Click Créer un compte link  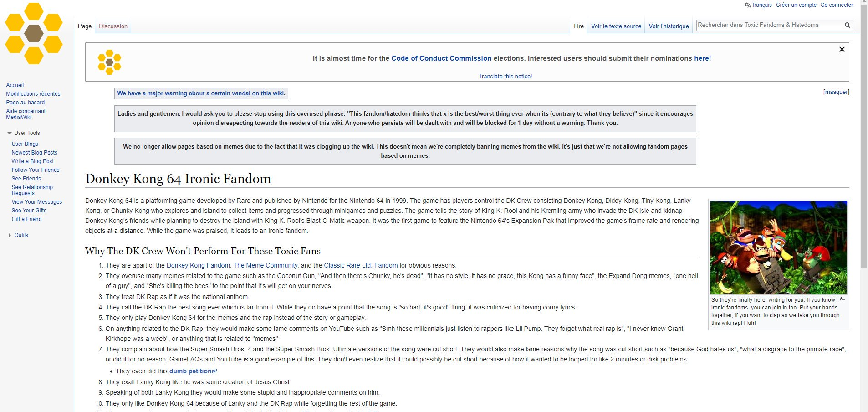(x=796, y=5)
